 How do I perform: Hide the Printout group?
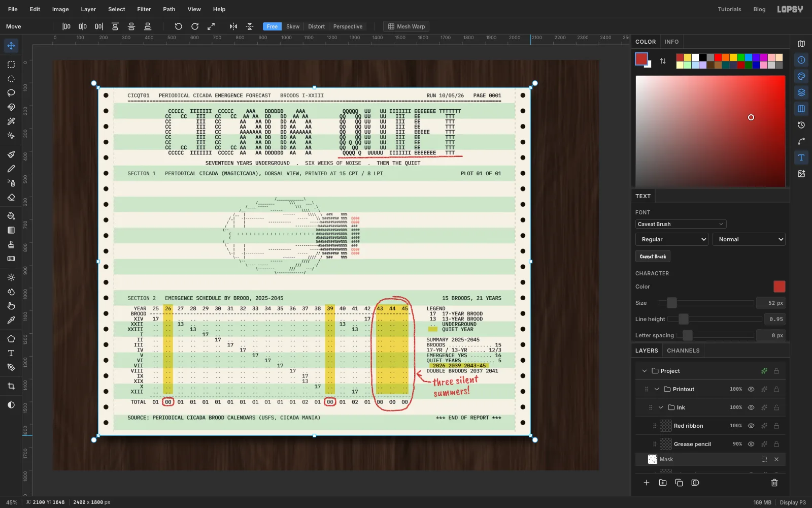pyautogui.click(x=751, y=389)
